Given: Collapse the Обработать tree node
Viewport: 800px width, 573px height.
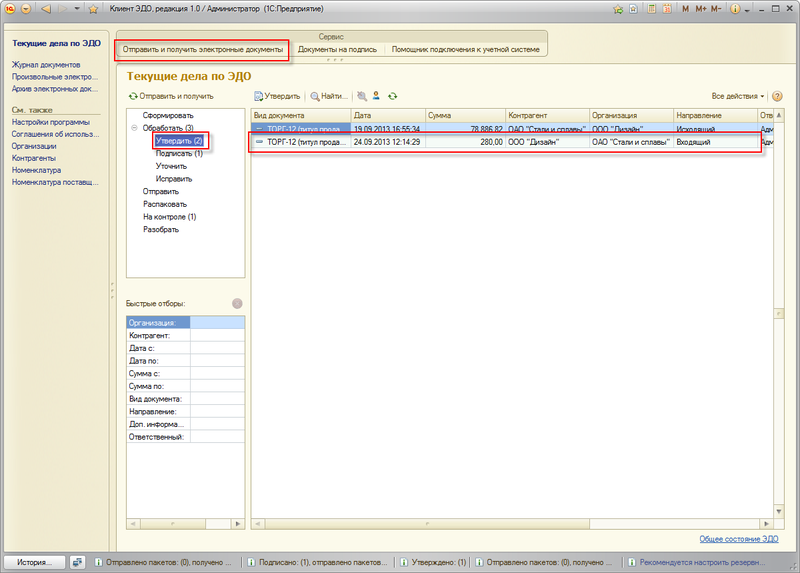Looking at the screenshot, I should [x=134, y=128].
